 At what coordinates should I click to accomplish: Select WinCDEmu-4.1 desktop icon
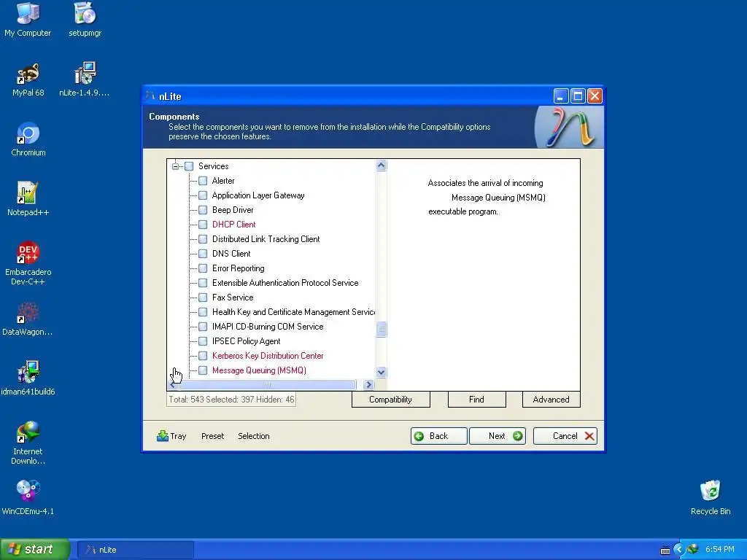[28, 498]
